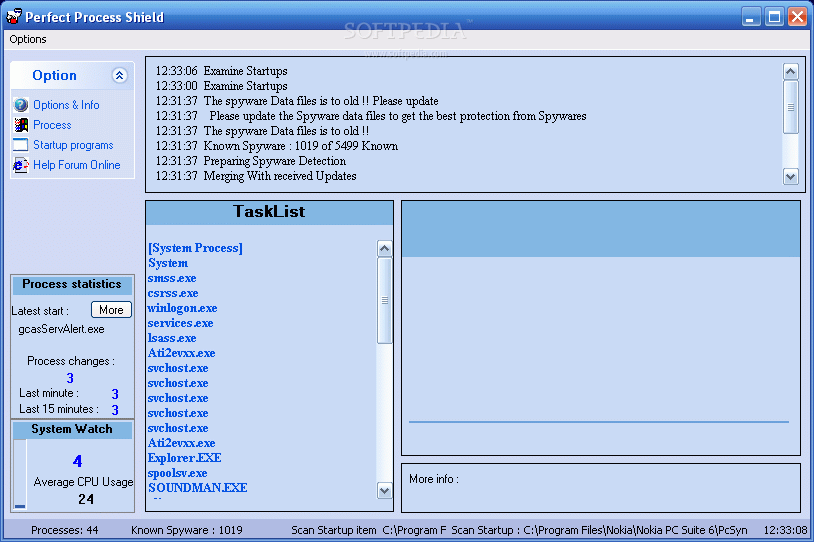
Task: Close the Perfect Process Shield window
Action: (797, 17)
